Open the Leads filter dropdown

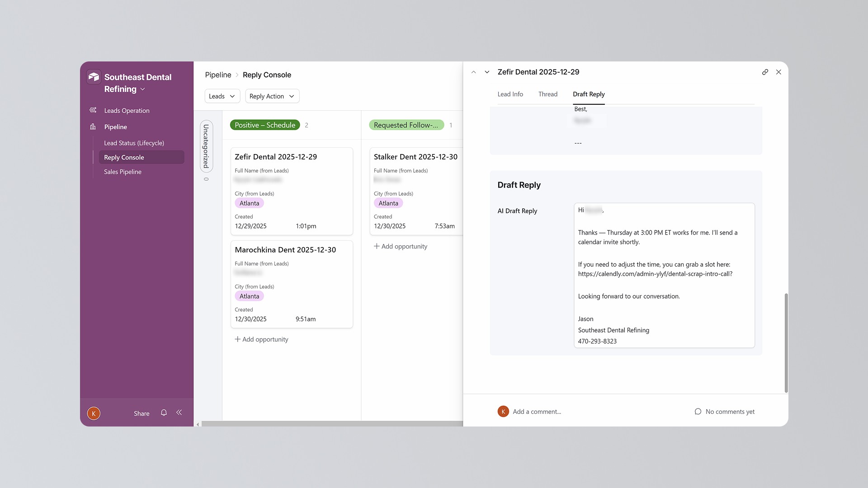pyautogui.click(x=222, y=96)
